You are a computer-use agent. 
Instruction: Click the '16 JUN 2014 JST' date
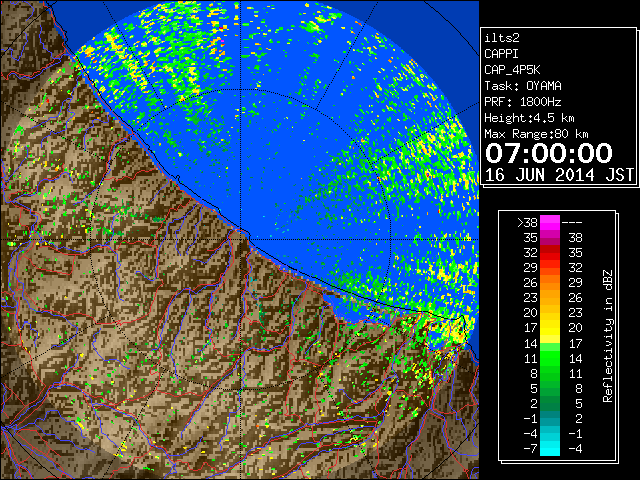click(559, 175)
